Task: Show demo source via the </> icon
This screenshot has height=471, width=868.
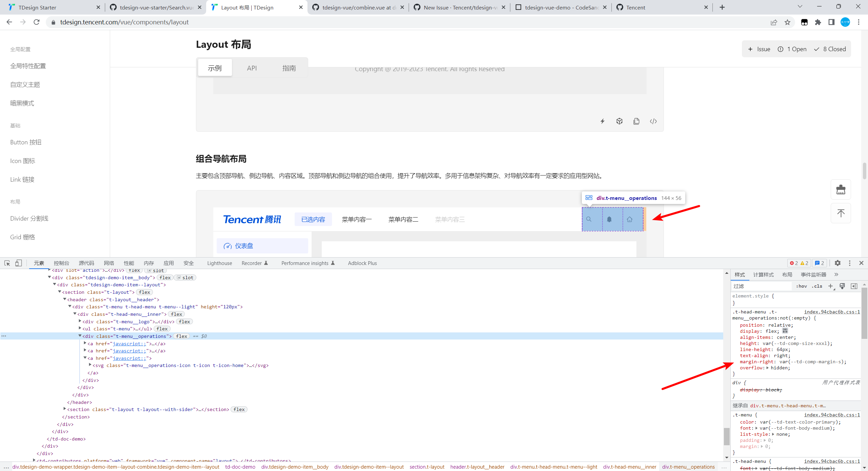Action: pos(653,121)
